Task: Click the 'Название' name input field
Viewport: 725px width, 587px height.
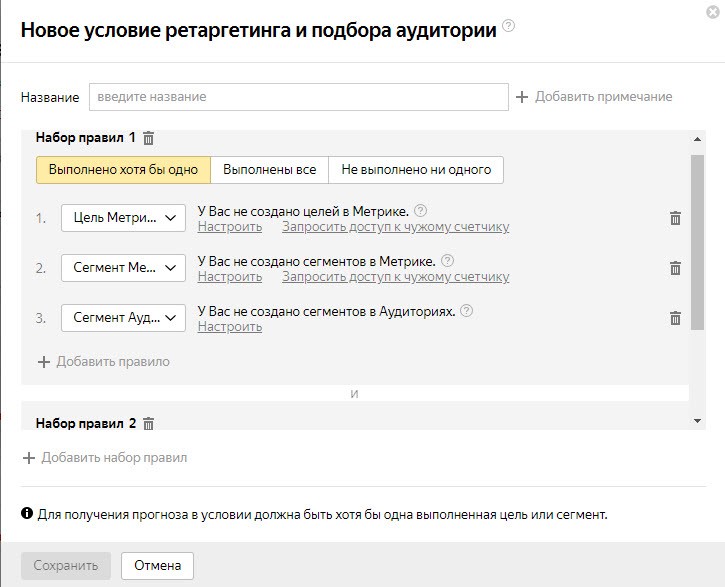Action: 299,97
